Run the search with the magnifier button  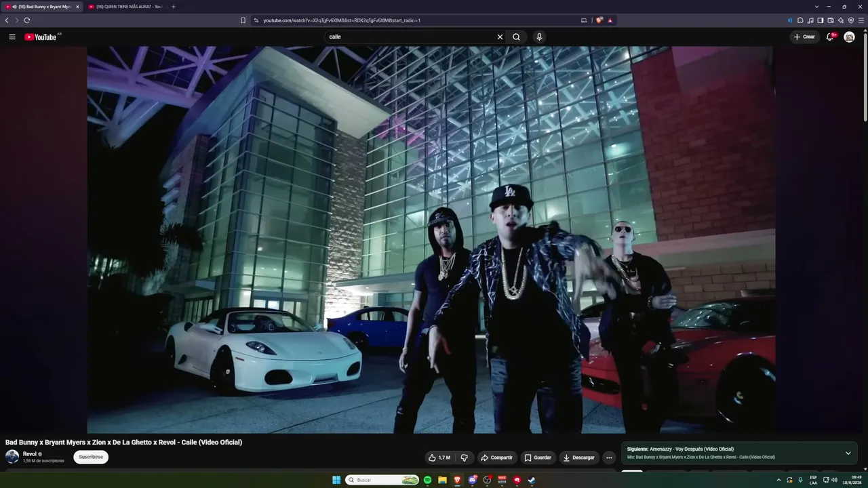[516, 37]
